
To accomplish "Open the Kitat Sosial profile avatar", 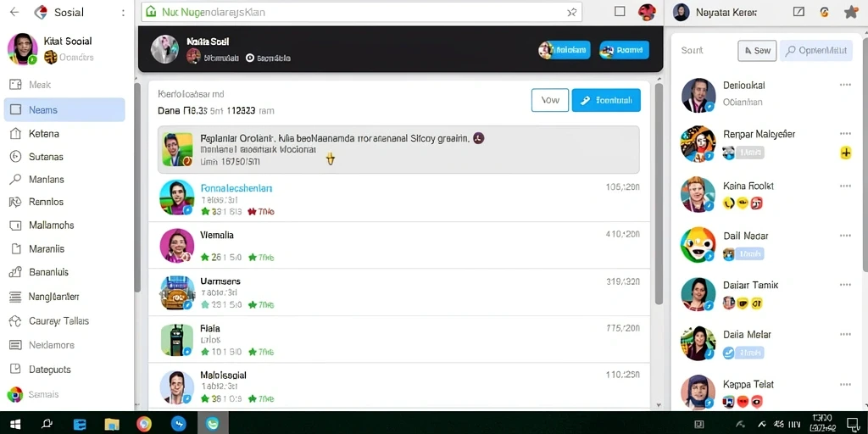I will [x=22, y=48].
